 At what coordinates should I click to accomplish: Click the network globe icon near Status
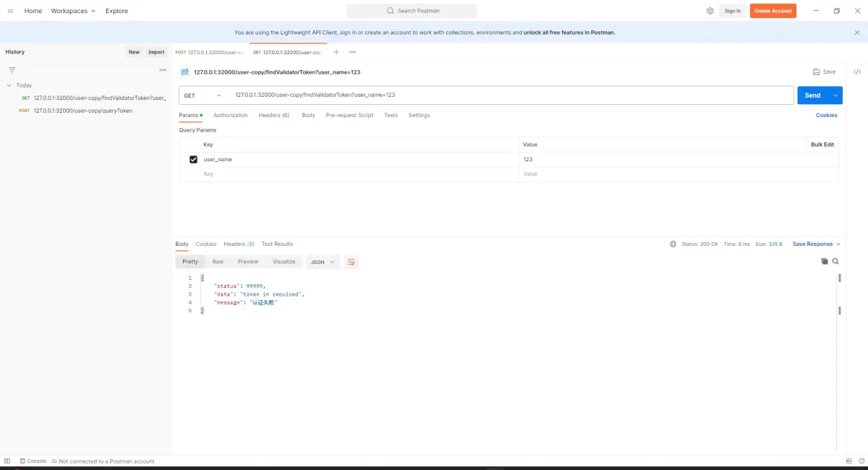tap(673, 244)
